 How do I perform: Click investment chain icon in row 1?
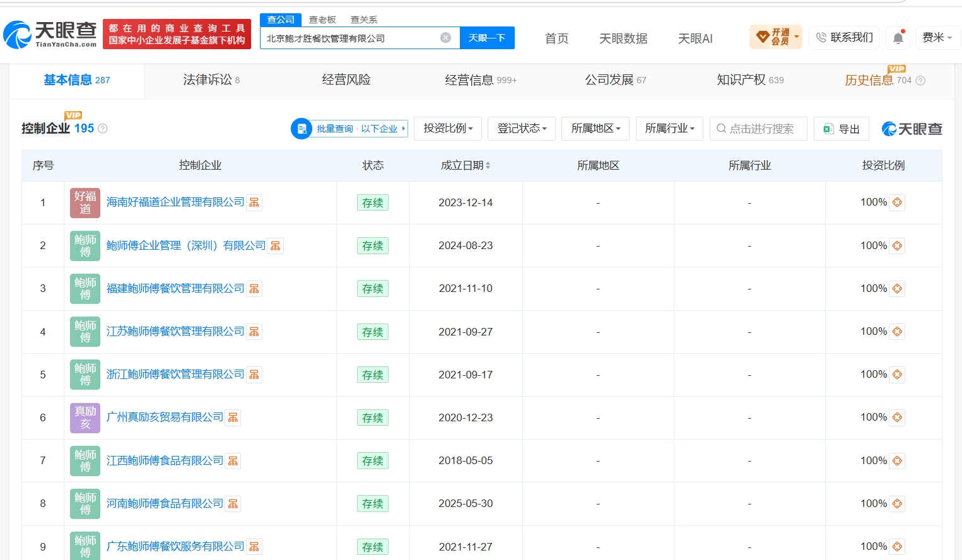pos(897,202)
